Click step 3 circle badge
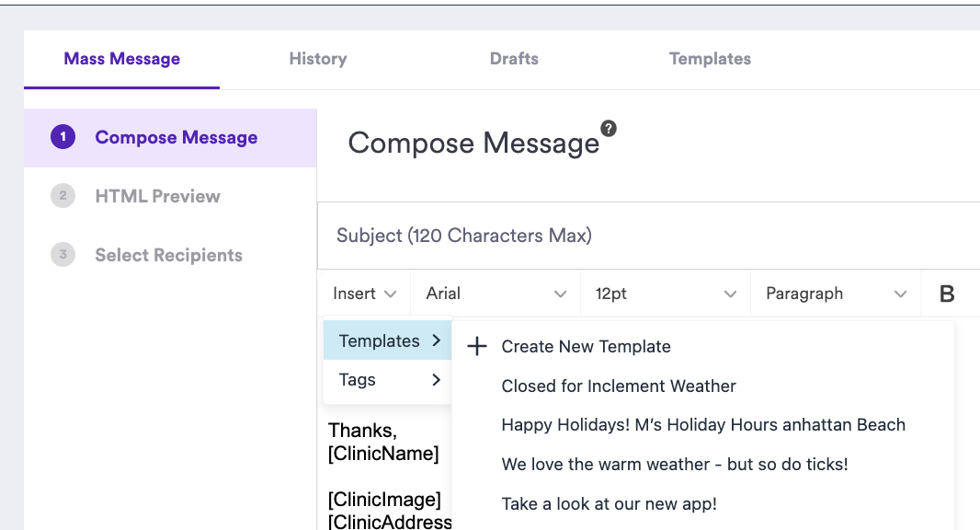The width and height of the screenshot is (980, 530). point(63,255)
